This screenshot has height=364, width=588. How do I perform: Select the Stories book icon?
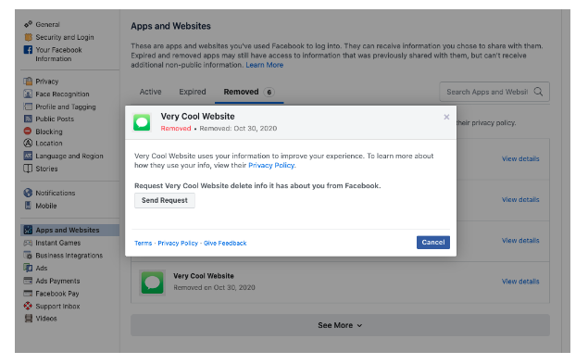tap(28, 169)
